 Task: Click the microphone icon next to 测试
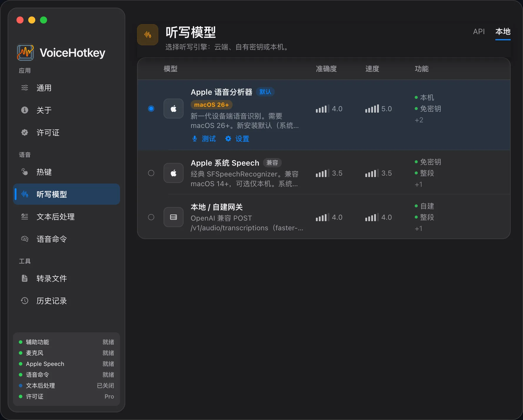coord(195,139)
